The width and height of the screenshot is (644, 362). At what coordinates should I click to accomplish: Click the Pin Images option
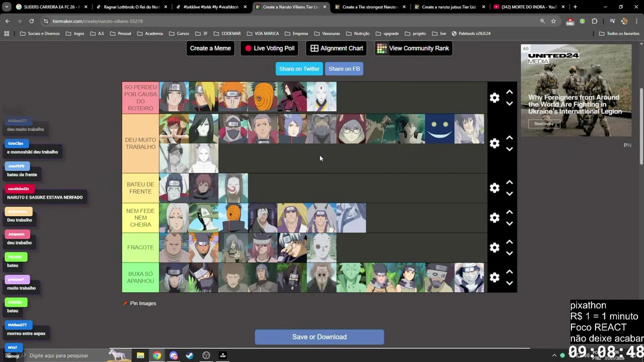[x=139, y=303]
